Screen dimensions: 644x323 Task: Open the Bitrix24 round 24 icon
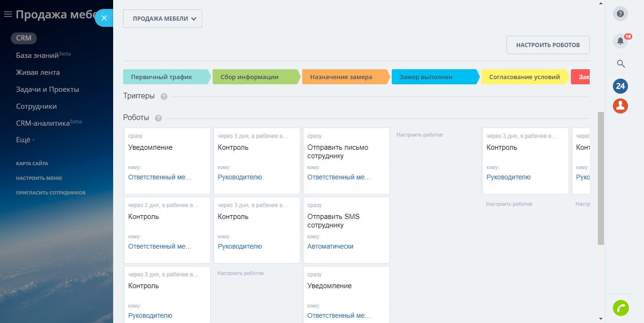(620, 86)
